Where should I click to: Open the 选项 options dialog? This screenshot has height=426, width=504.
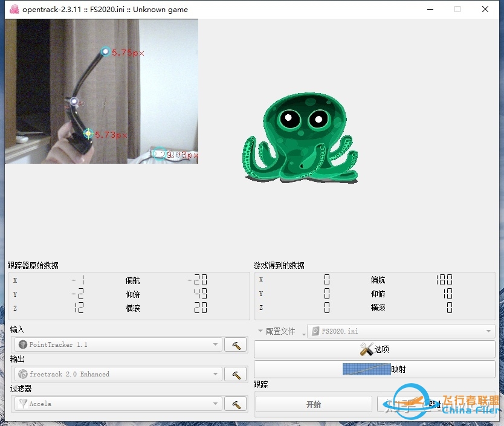pyautogui.click(x=374, y=349)
